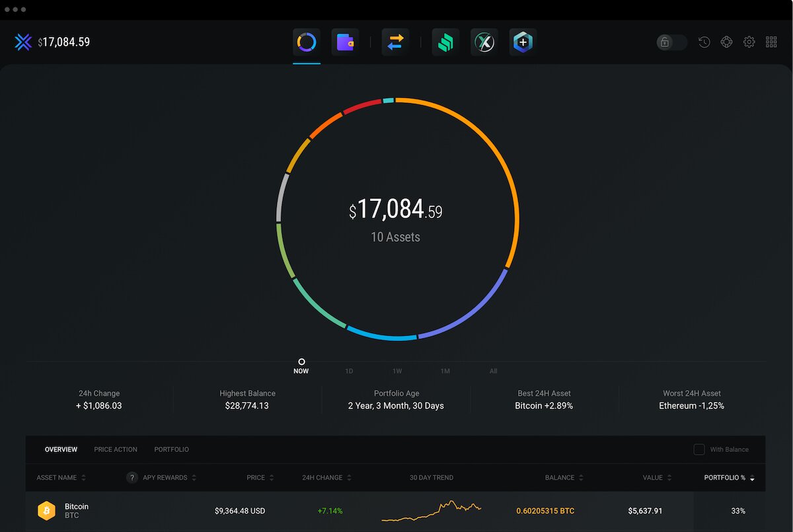Open the FTX exchange integration

(x=484, y=42)
